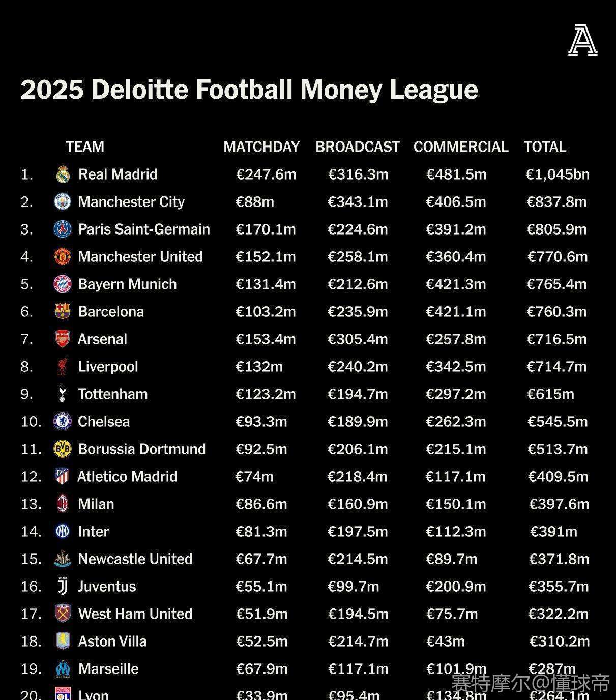Click the Barcelona club crest

[63, 312]
